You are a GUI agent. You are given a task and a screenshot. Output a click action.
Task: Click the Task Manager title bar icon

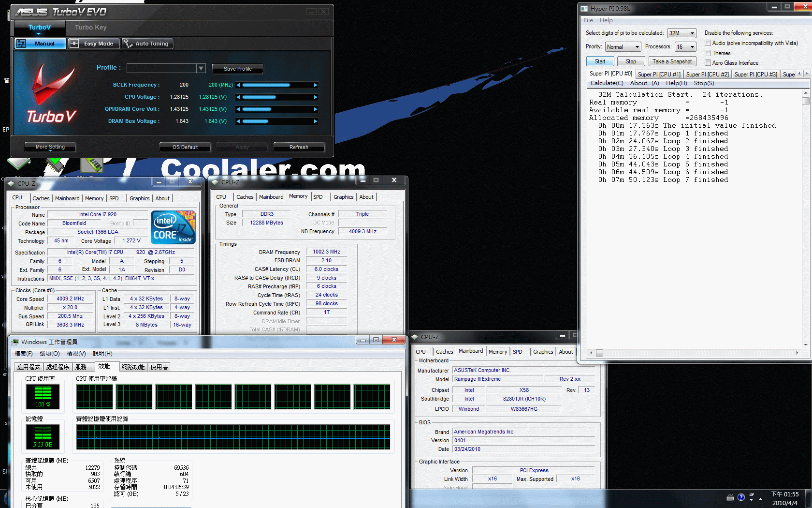point(15,342)
